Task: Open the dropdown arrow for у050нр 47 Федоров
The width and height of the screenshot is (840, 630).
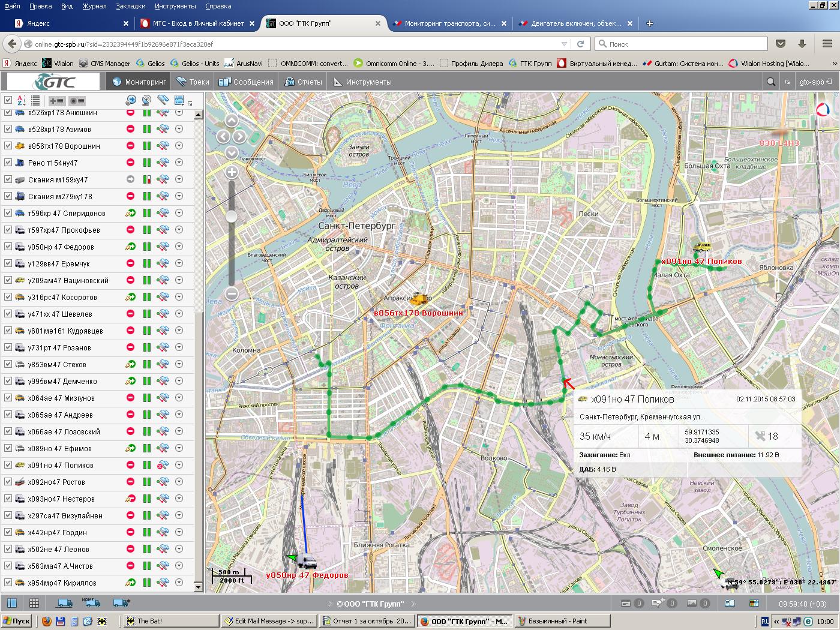Action: (179, 247)
